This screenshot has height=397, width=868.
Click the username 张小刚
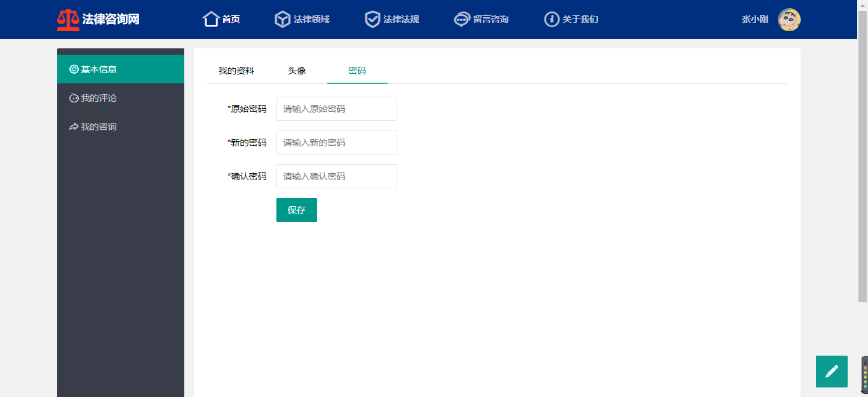point(755,20)
